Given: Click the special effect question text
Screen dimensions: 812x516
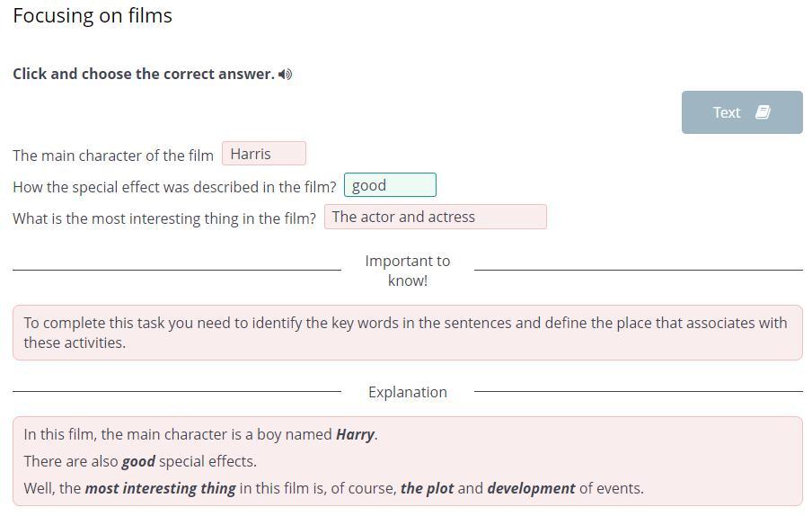Looking at the screenshot, I should (x=174, y=187).
